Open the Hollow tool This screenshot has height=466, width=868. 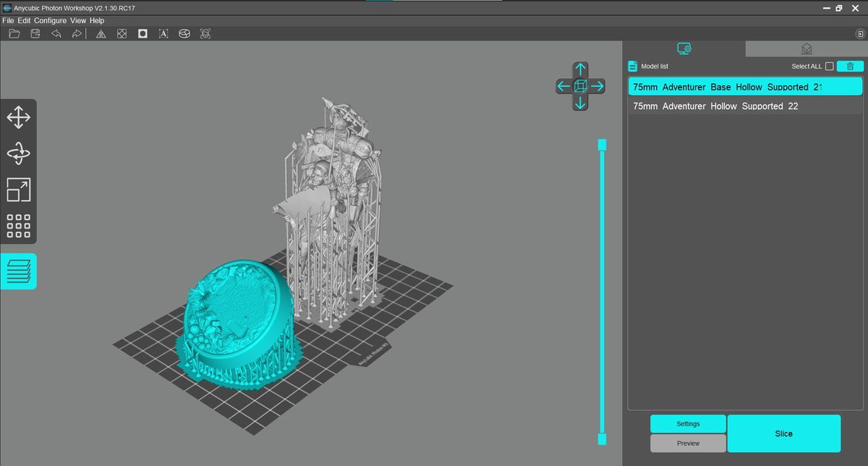(x=142, y=33)
